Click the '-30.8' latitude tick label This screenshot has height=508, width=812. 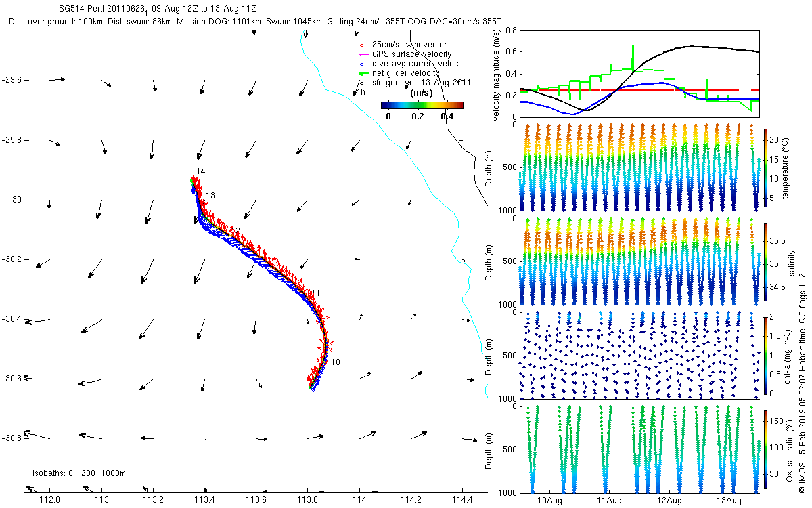(12, 438)
